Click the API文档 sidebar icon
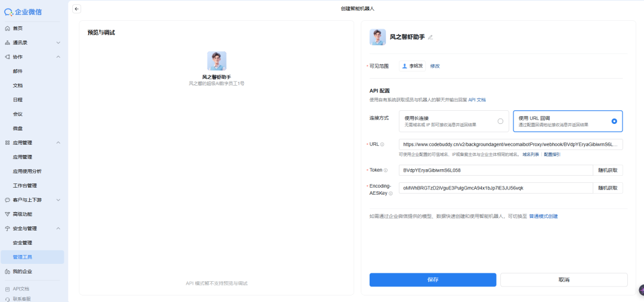The width and height of the screenshot is (644, 302). (x=7, y=289)
